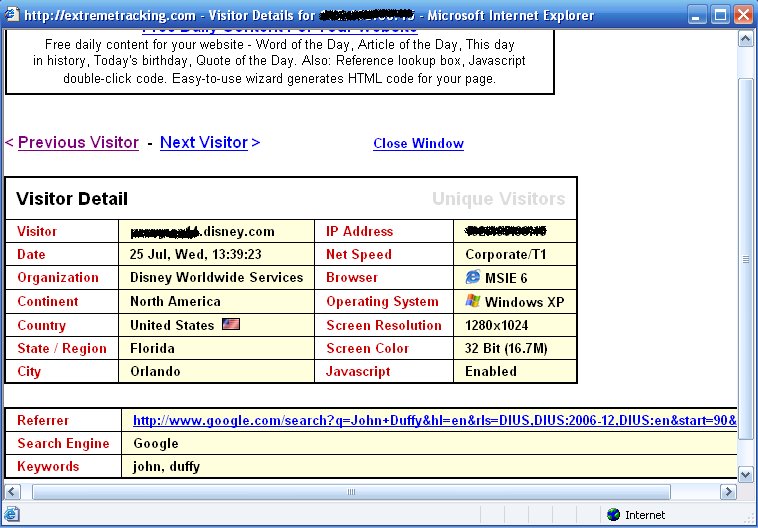Click the date value 25 Jul, Wed, 13:39:23
Screen dimensions: 758x528
(x=195, y=254)
